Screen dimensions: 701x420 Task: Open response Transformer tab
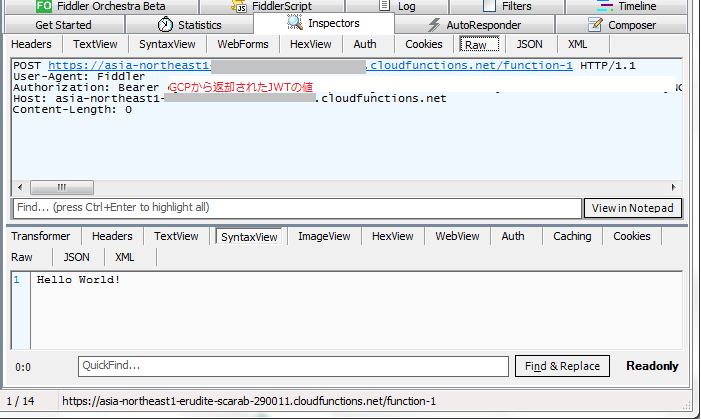[x=41, y=236]
